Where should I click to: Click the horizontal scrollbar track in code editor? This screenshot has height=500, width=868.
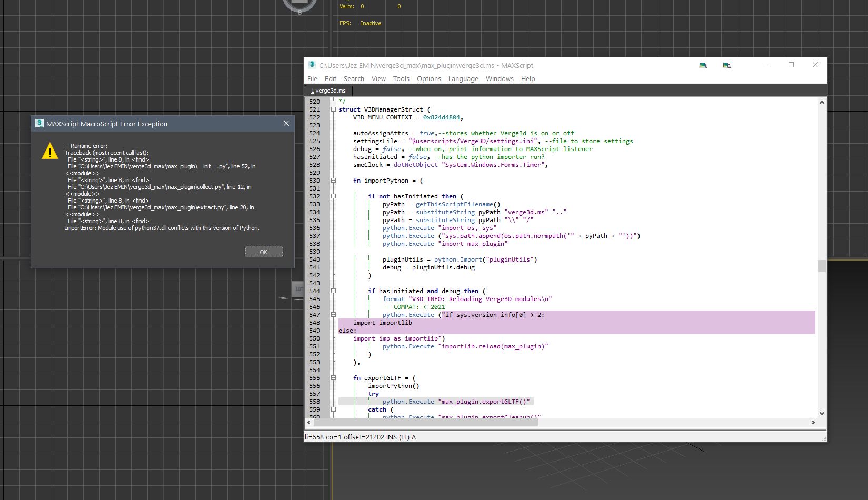tap(561, 422)
